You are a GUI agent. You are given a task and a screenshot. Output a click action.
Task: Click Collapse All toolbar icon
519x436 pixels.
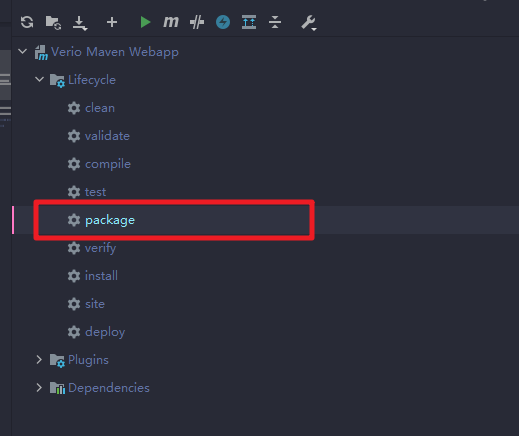click(275, 22)
